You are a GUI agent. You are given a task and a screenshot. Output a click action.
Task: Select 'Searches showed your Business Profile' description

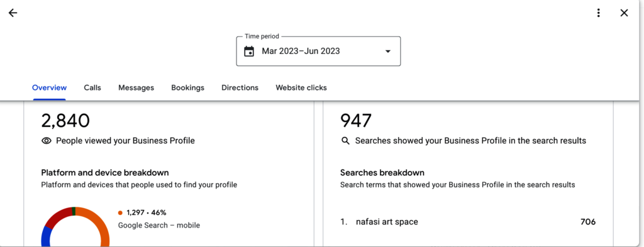click(470, 141)
